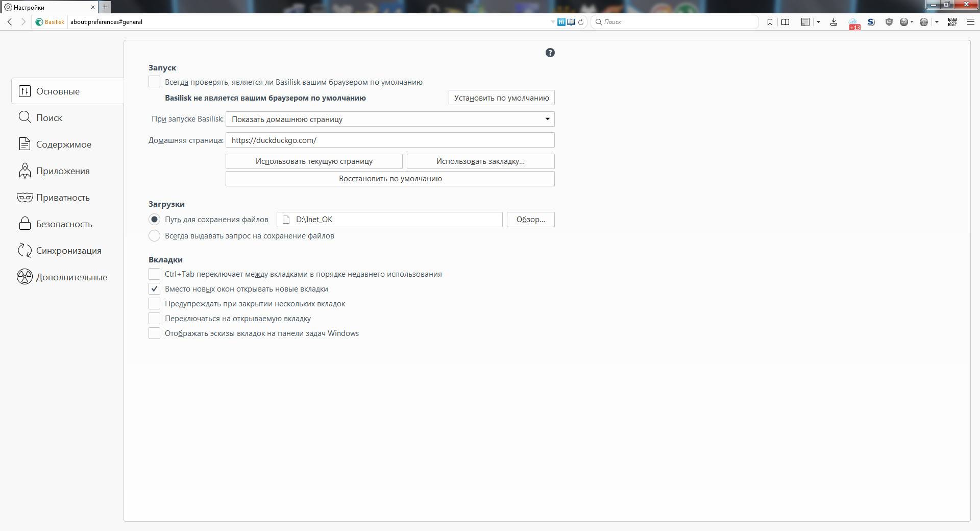
Task: Open the bookmarks library book icon
Action: click(x=786, y=22)
